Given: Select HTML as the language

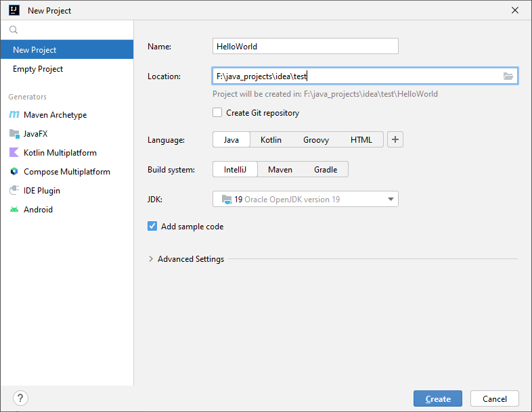Looking at the screenshot, I should click(361, 140).
